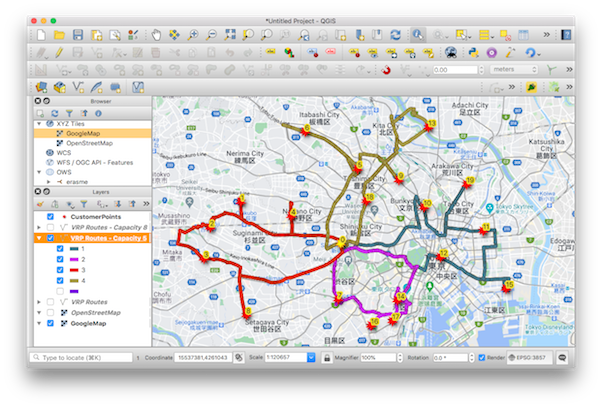Open Messages log speech bubble icon
The width and height of the screenshot is (602, 407).
(x=562, y=357)
